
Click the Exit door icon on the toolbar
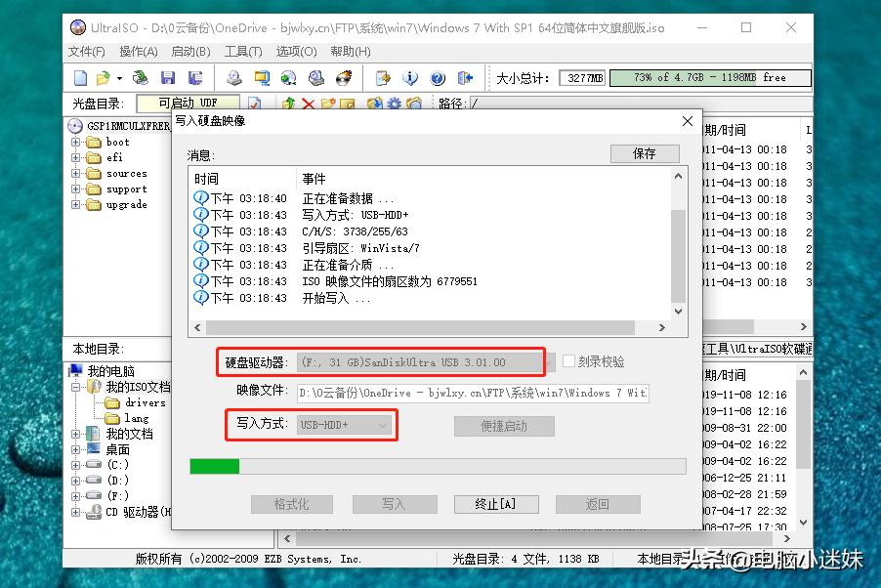coord(464,78)
